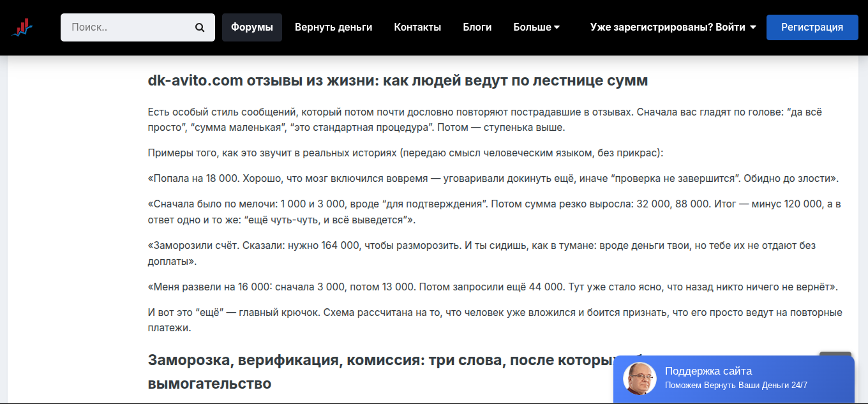Screen dimensions: 868x404
Task: Open the Уже зарегистрированы? Войти dropdown
Action: [x=668, y=27]
